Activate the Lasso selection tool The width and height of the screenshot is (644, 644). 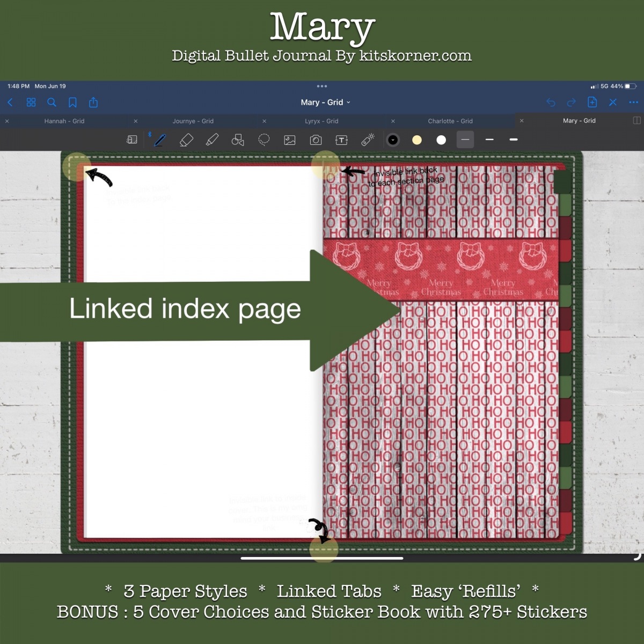point(264,140)
